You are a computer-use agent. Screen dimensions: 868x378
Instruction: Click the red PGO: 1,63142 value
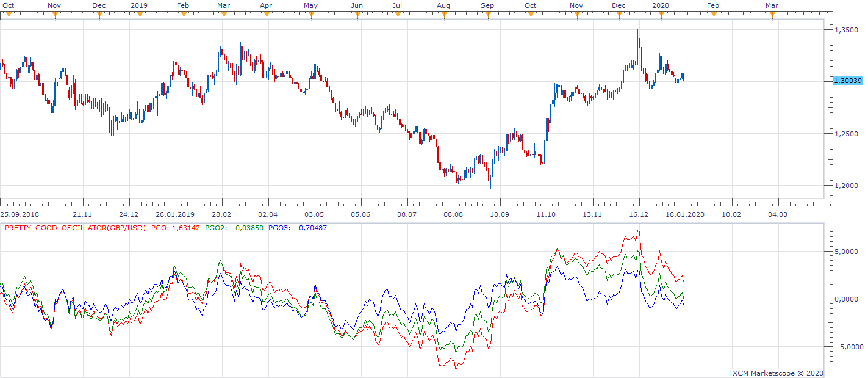click(x=175, y=228)
